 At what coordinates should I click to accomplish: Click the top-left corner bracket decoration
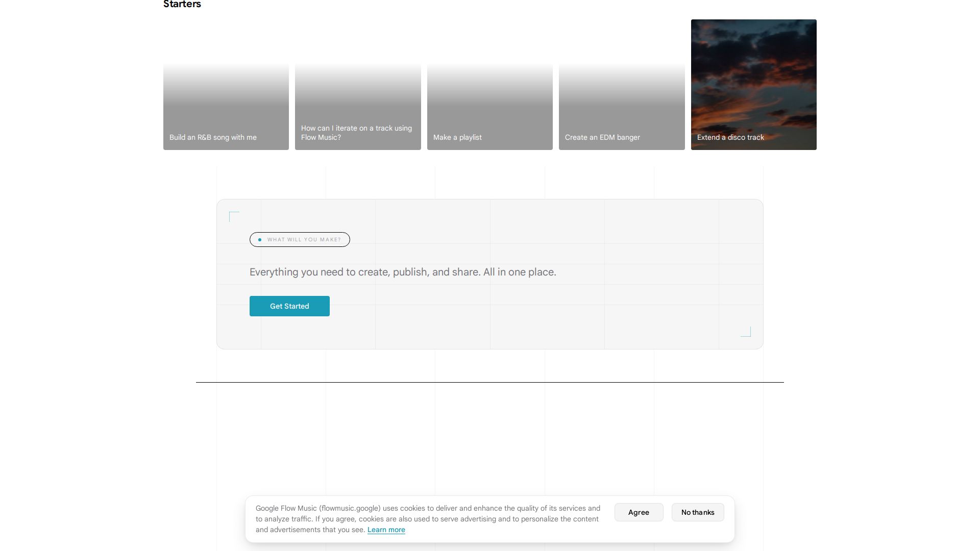click(234, 217)
